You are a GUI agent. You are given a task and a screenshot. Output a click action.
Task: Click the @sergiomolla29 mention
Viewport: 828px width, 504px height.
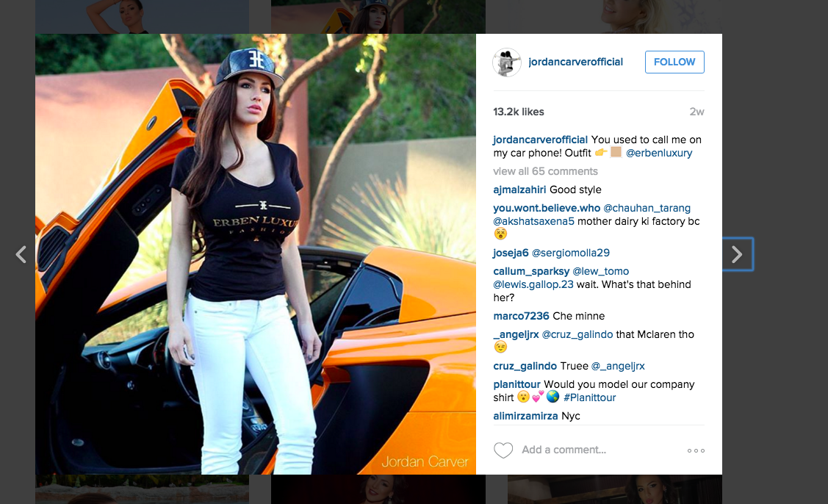(x=570, y=253)
